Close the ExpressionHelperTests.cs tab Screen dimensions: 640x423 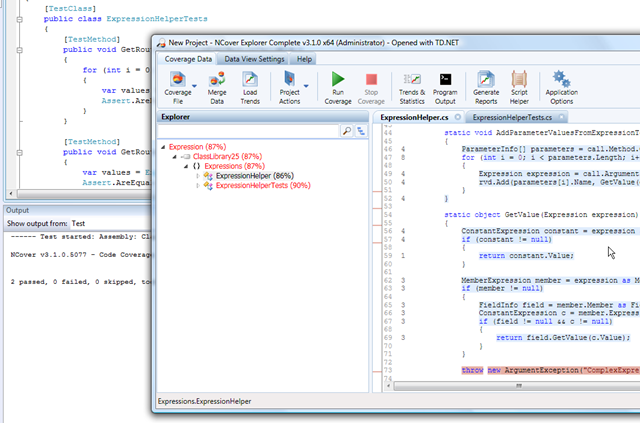[562, 117]
